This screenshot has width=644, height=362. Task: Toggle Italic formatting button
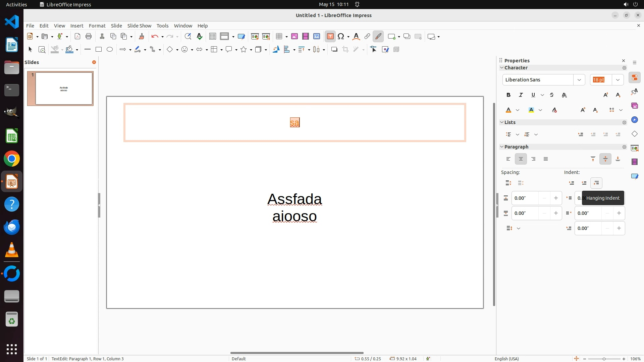pos(521,95)
